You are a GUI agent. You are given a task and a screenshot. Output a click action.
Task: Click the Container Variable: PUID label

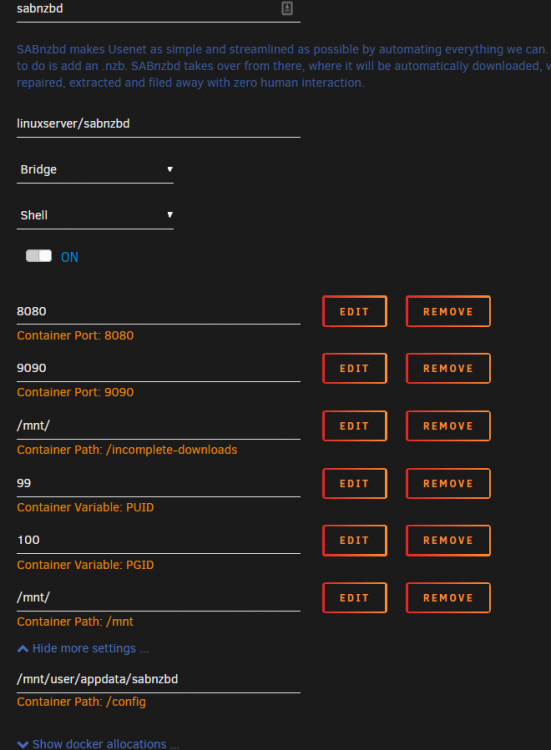(x=85, y=507)
